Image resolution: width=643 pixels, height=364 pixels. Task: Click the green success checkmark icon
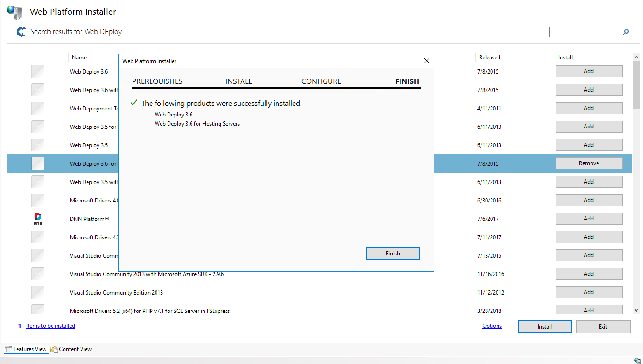click(134, 103)
